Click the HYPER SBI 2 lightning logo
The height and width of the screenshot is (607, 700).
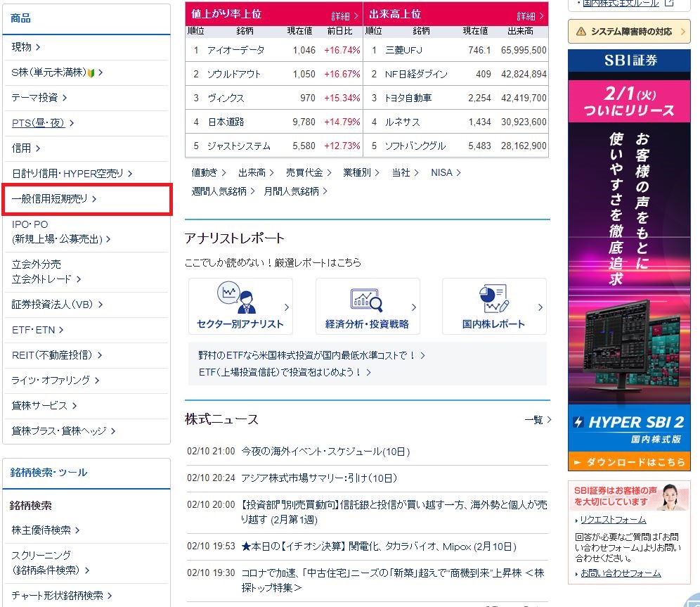(578, 422)
